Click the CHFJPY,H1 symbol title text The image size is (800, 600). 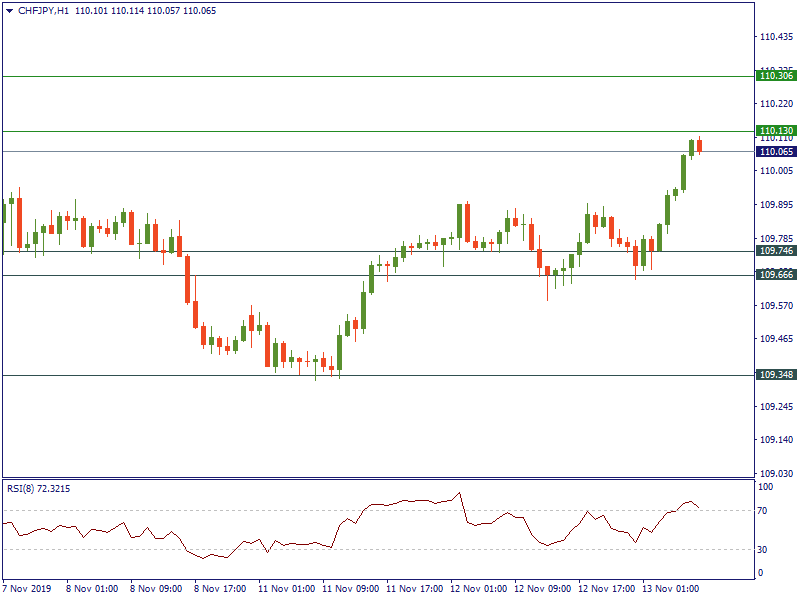click(x=44, y=11)
